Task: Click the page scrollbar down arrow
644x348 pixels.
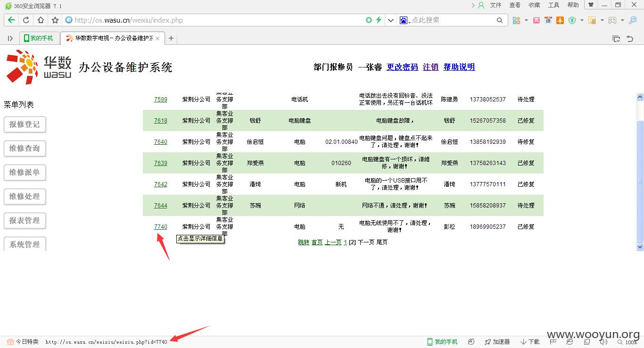Action: [x=640, y=247]
